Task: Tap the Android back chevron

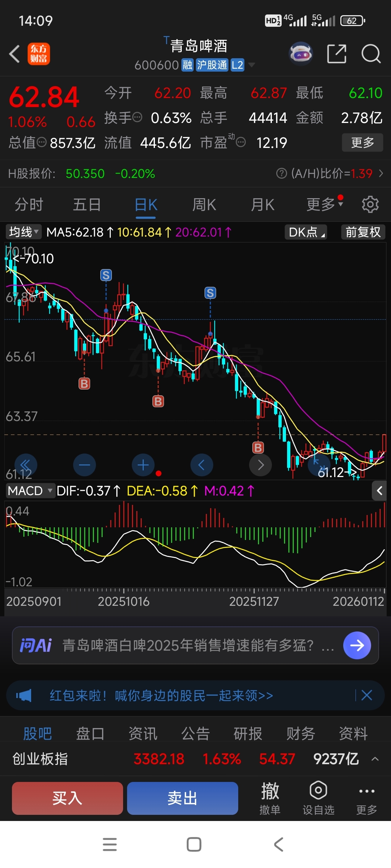Action: coord(278,844)
